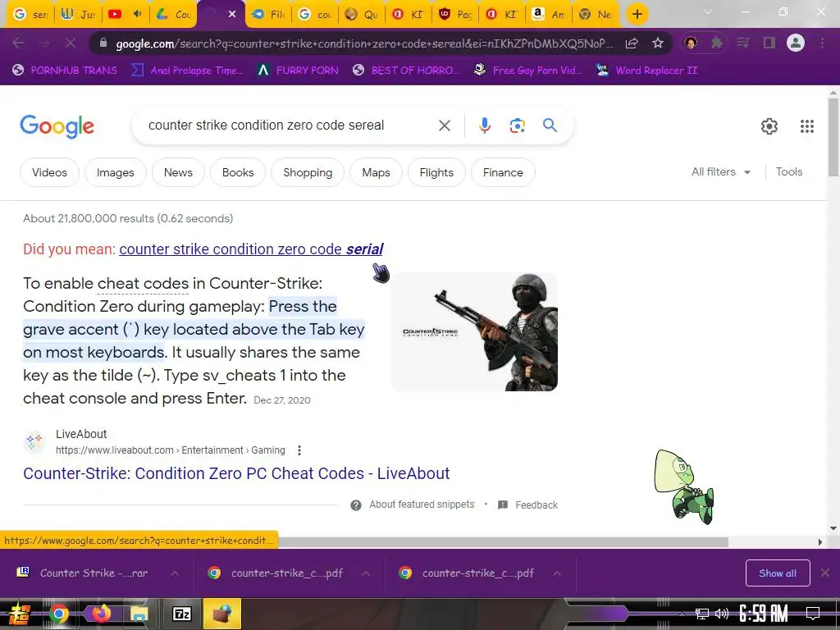Screen dimensions: 840x630
Task: Open the Windows notification center icon
Action: click(x=813, y=614)
